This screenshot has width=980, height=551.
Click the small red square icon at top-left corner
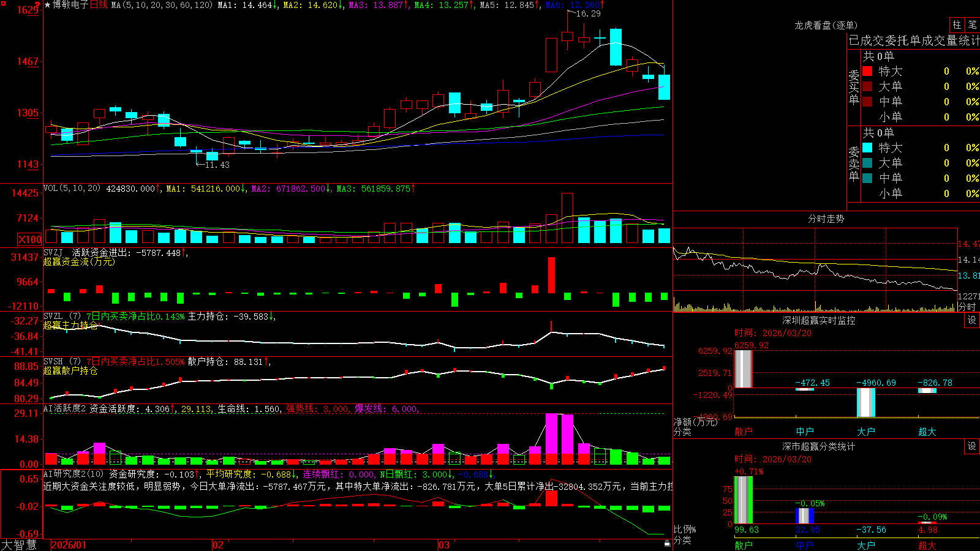[2, 2]
